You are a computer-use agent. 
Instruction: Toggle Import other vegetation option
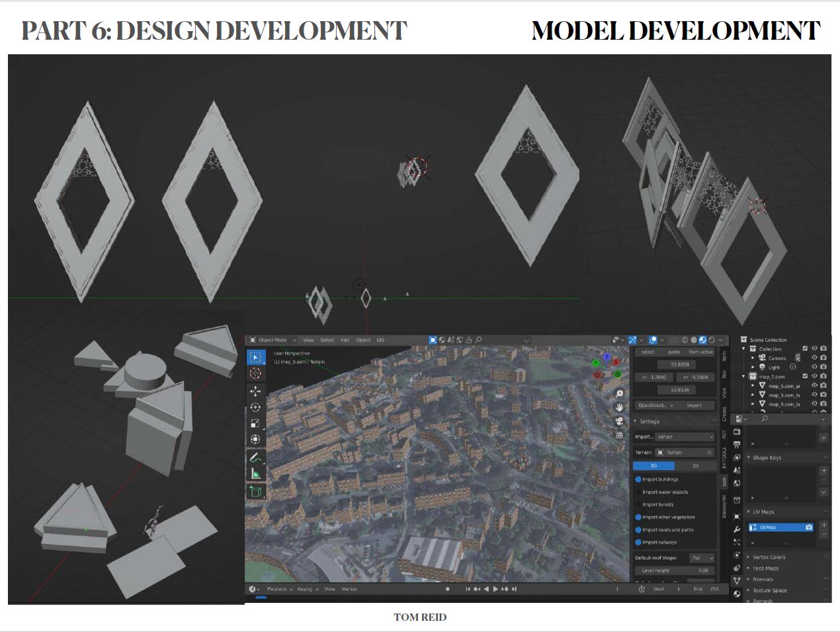coord(638,517)
